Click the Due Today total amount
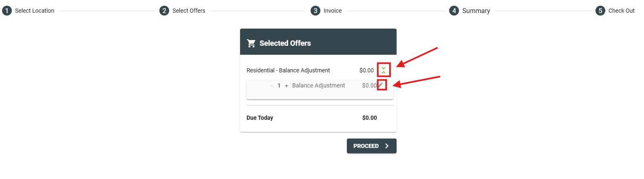 [369, 118]
